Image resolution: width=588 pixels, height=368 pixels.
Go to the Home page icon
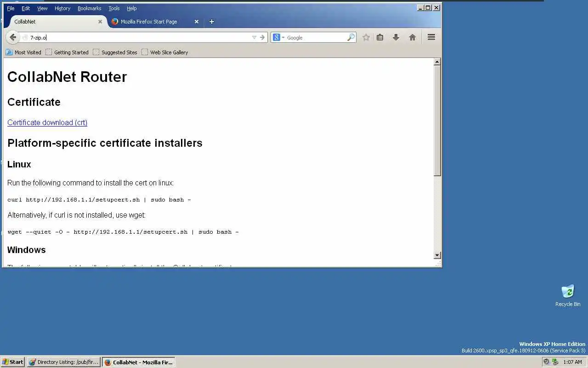click(x=413, y=37)
